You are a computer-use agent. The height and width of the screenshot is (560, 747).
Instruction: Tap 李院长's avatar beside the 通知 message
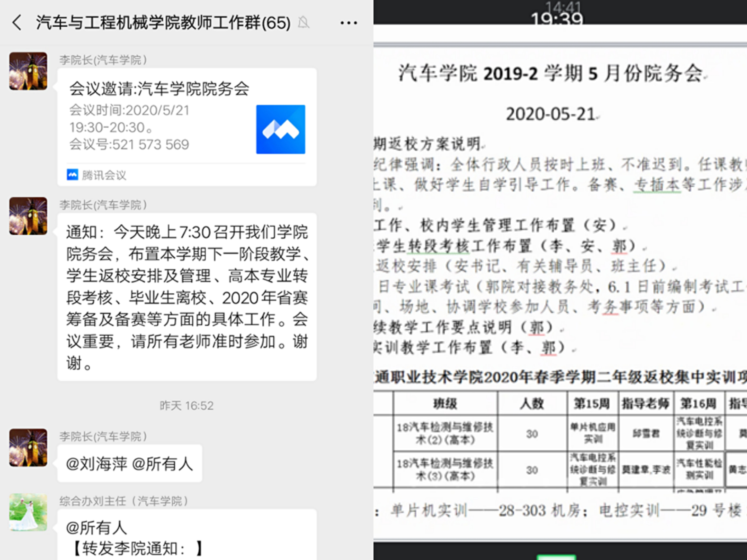tap(28, 216)
